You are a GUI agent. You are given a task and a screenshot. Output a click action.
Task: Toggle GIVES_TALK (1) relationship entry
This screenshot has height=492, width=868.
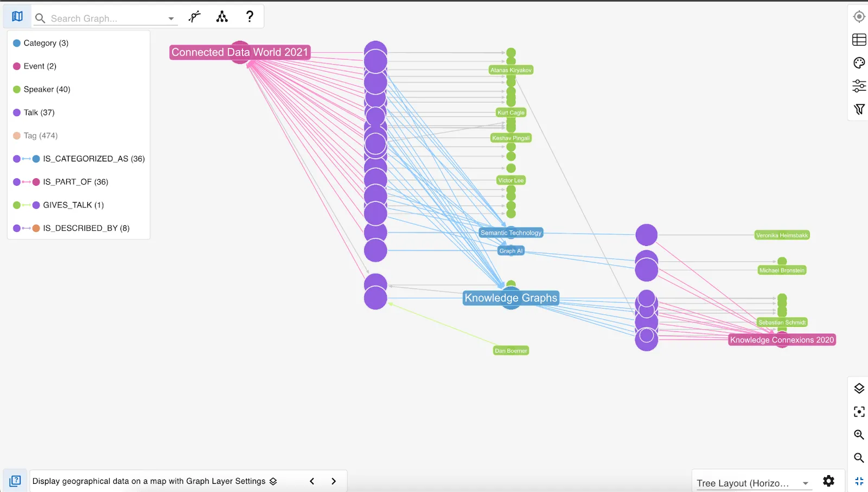pyautogui.click(x=59, y=205)
